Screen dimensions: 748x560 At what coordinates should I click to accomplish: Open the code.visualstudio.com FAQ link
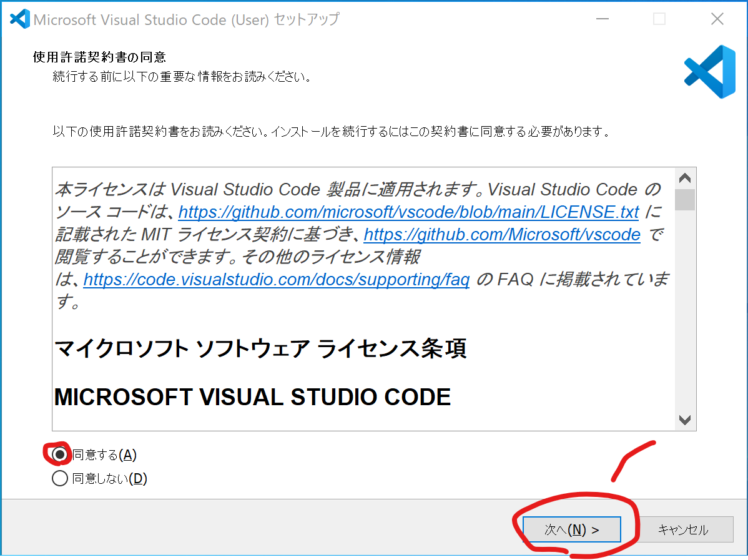276,280
